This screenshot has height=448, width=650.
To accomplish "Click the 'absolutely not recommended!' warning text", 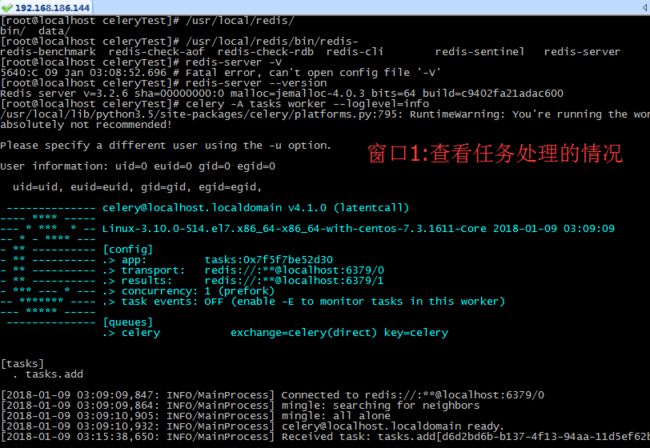I will pyautogui.click(x=86, y=124).
